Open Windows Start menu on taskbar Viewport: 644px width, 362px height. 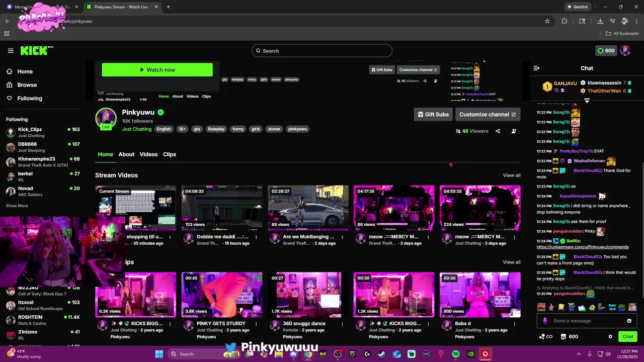(159, 354)
